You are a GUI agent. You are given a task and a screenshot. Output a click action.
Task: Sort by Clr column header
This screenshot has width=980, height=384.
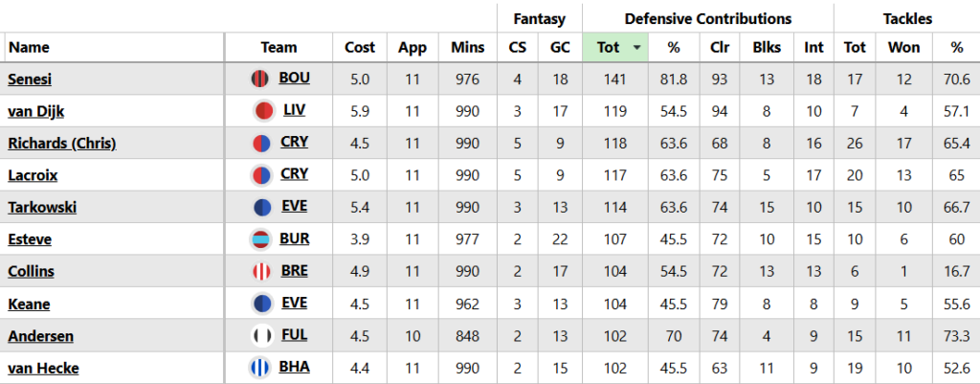coord(719,47)
